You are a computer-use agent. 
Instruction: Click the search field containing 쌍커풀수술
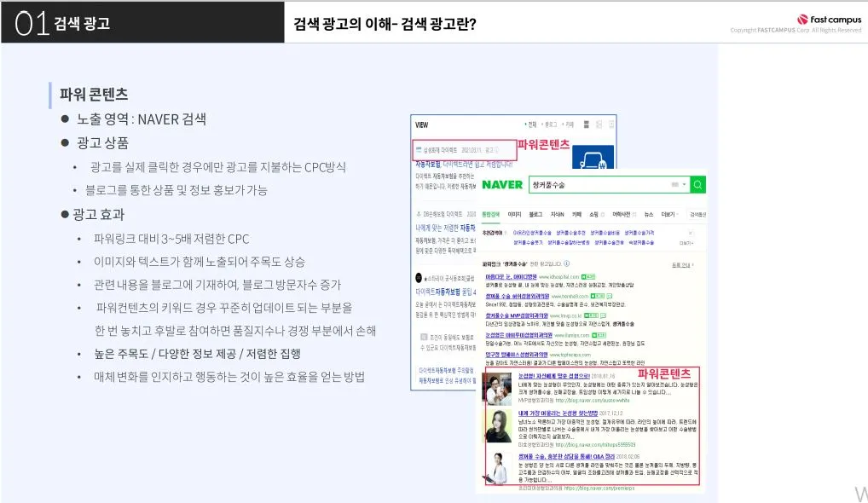(610, 185)
